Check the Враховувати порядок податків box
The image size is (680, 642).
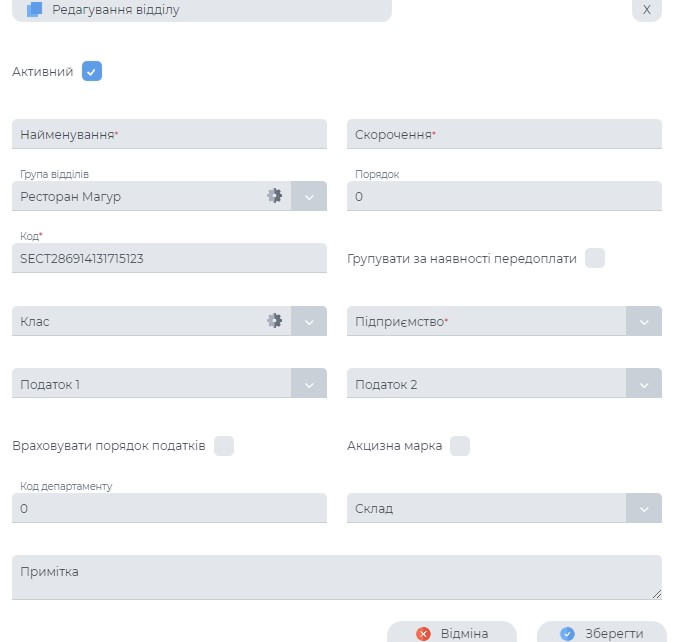pyautogui.click(x=224, y=445)
